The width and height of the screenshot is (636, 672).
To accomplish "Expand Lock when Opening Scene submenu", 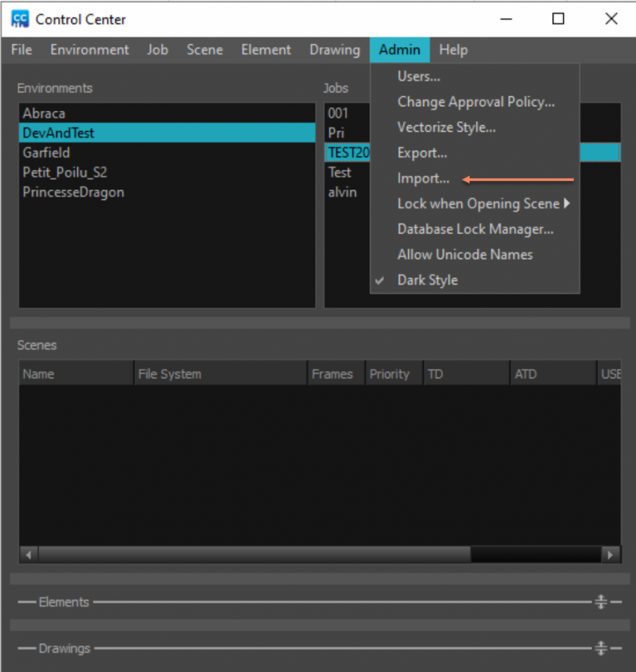I will (475, 204).
